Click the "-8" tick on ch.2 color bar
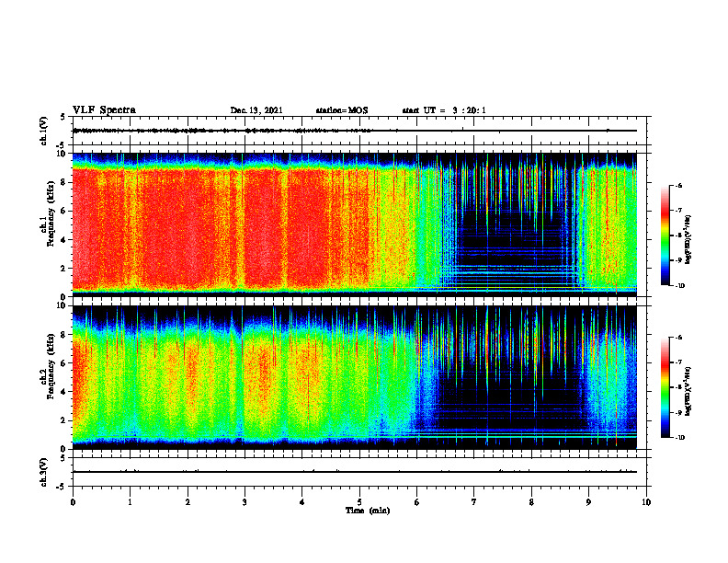 (x=678, y=387)
